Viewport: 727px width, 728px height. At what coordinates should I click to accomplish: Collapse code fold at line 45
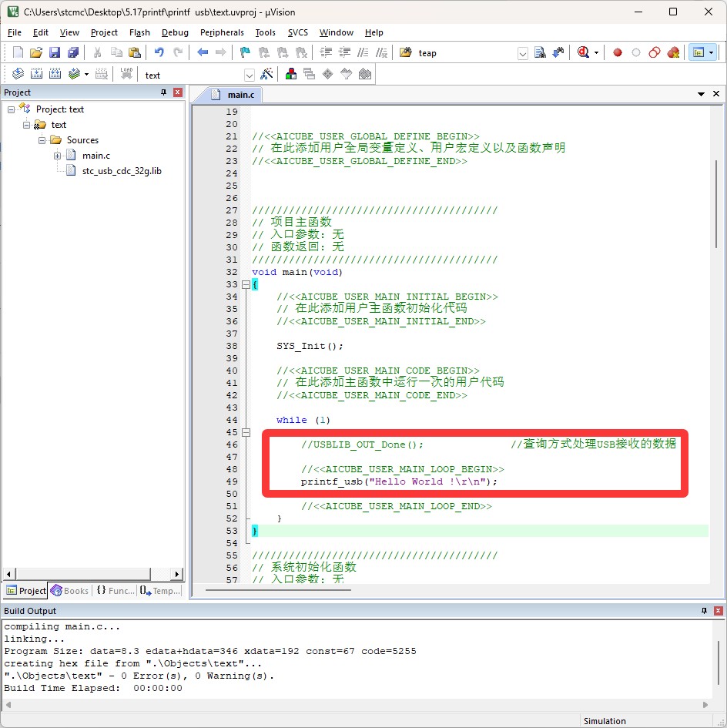point(246,432)
